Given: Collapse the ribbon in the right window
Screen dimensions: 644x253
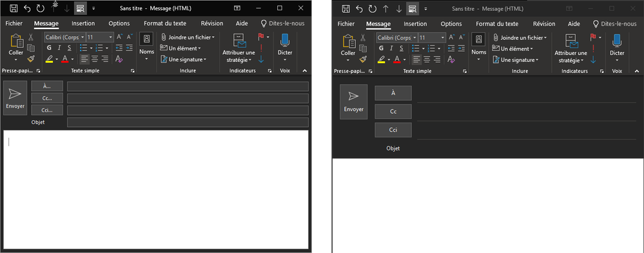Looking at the screenshot, I should 637,71.
